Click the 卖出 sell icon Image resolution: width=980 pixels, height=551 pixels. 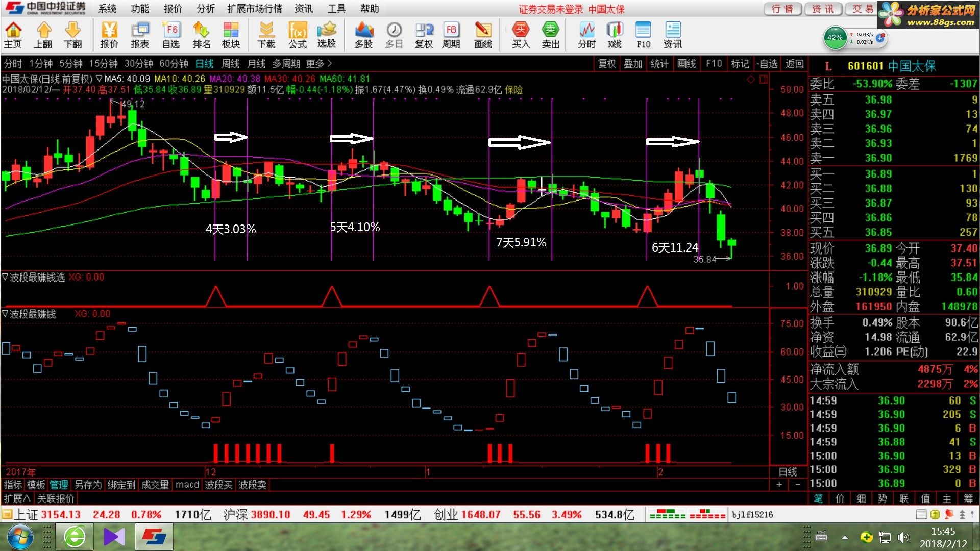point(550,35)
